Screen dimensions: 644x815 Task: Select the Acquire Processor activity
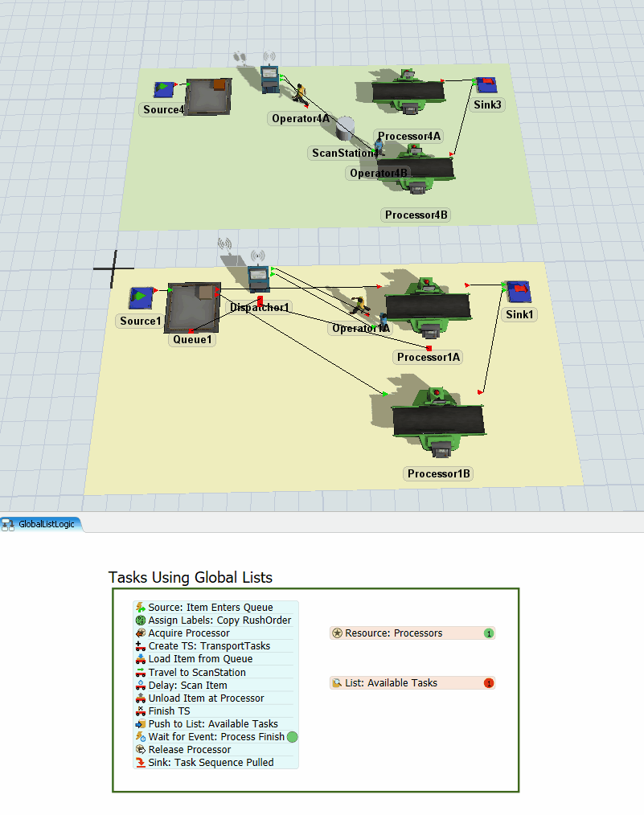click(189, 633)
